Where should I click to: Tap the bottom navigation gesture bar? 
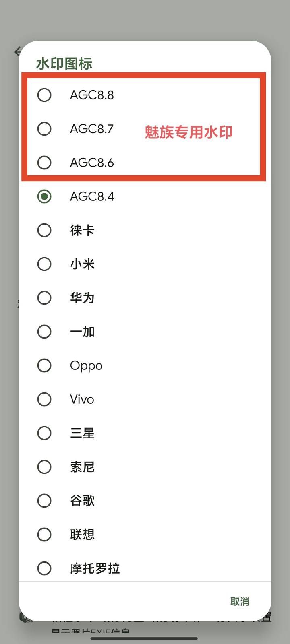coord(144,638)
